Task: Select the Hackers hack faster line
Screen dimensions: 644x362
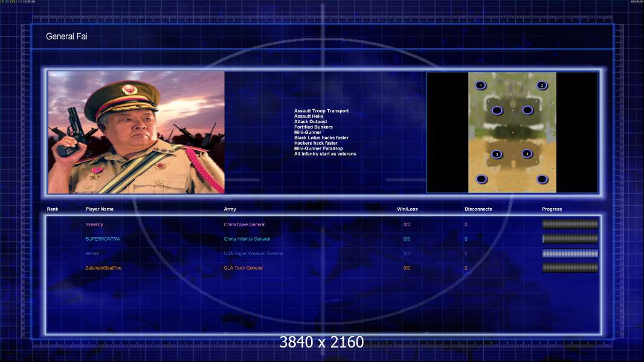Action: pyautogui.click(x=316, y=142)
